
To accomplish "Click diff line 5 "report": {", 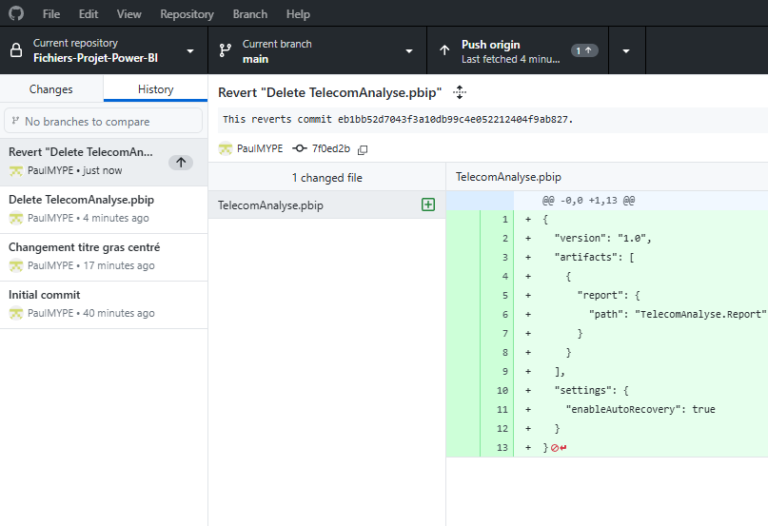I will point(608,295).
